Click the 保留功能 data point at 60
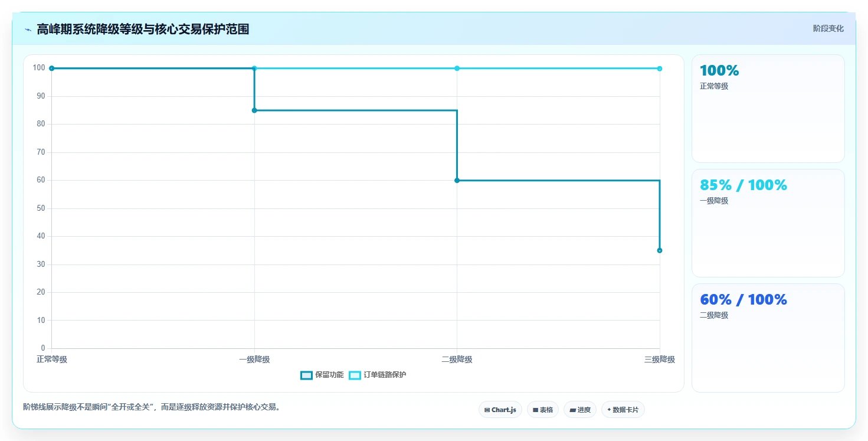Image resolution: width=868 pixels, height=441 pixels. click(x=457, y=180)
